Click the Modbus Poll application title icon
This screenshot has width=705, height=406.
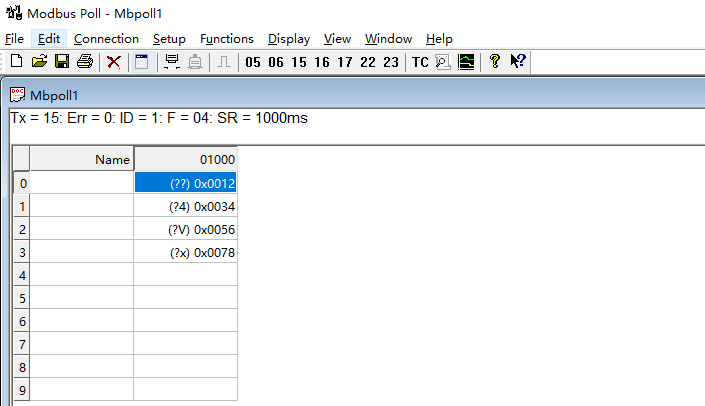(14, 13)
